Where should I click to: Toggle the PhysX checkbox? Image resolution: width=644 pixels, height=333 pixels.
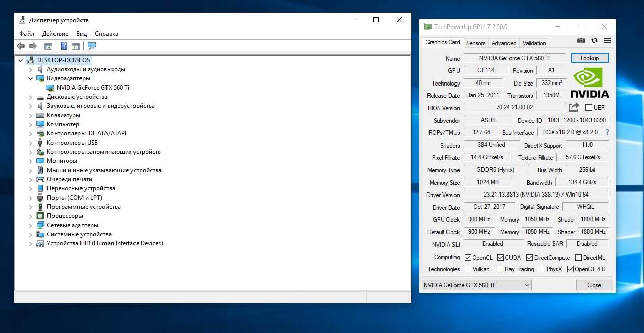pyautogui.click(x=542, y=269)
